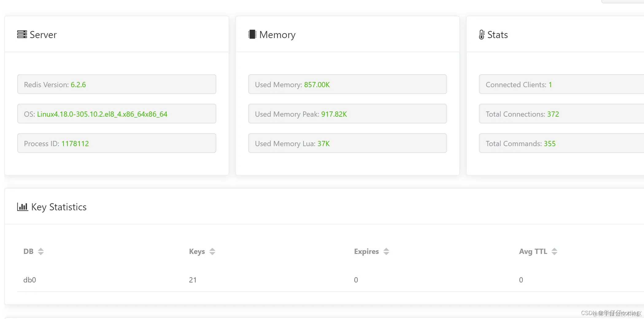The width and height of the screenshot is (644, 319).
Task: Sort table by Avg TTL column arrows
Action: click(x=554, y=251)
